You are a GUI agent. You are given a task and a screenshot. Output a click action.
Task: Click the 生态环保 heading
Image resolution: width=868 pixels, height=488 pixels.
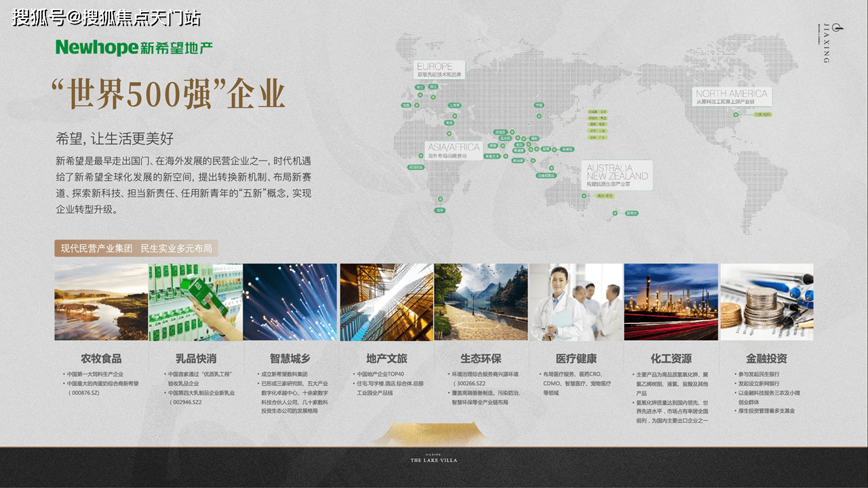click(481, 359)
